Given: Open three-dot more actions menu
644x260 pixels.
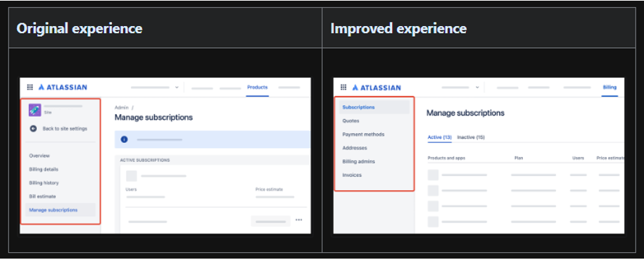Looking at the screenshot, I should [299, 220].
